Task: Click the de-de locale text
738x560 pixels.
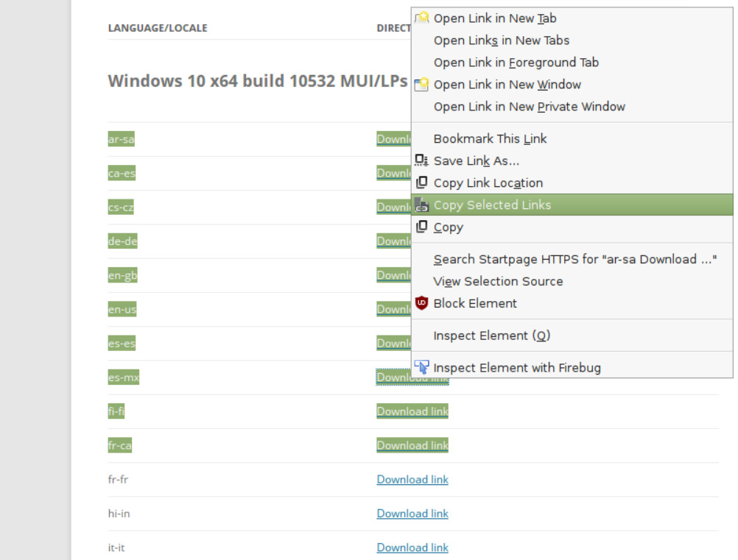Action: pos(122,241)
